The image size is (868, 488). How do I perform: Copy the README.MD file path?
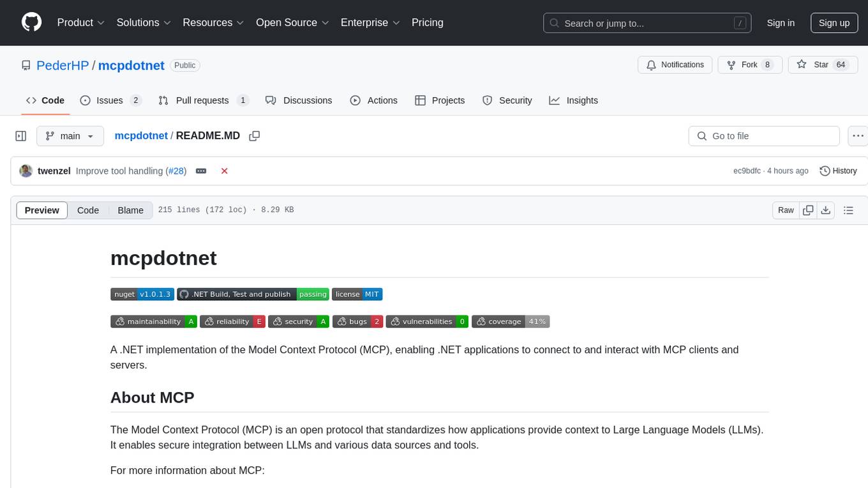(255, 136)
